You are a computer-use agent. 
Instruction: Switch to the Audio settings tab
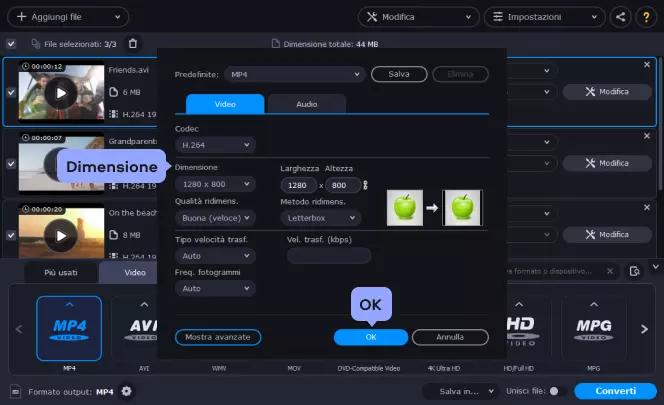[x=307, y=104]
